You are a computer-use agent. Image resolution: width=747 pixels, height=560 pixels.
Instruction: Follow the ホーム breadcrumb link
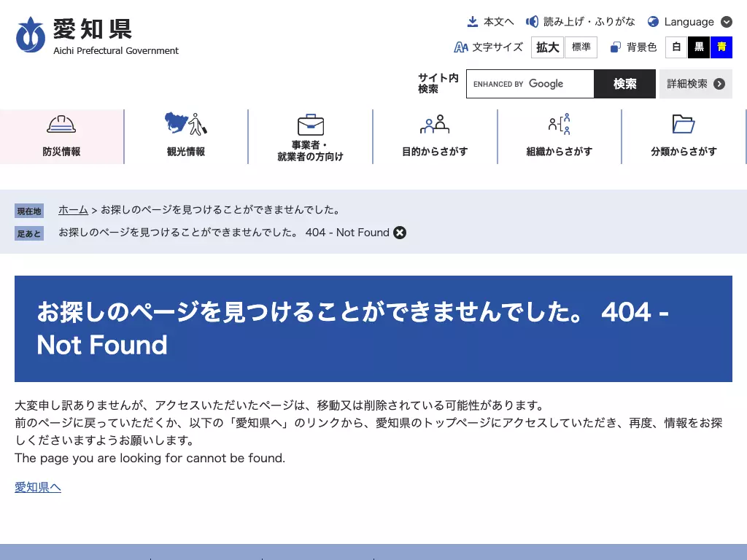tap(74, 209)
